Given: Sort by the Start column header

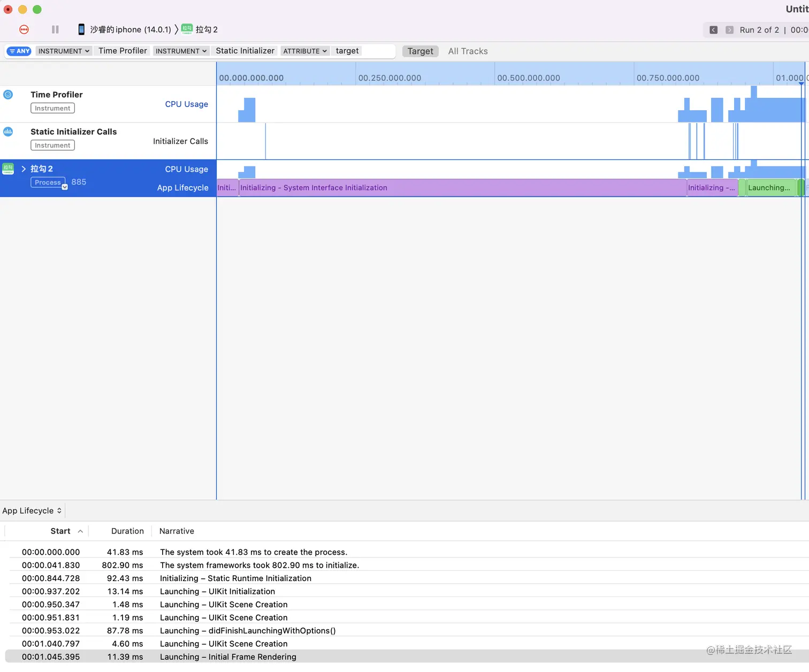Looking at the screenshot, I should (60, 531).
